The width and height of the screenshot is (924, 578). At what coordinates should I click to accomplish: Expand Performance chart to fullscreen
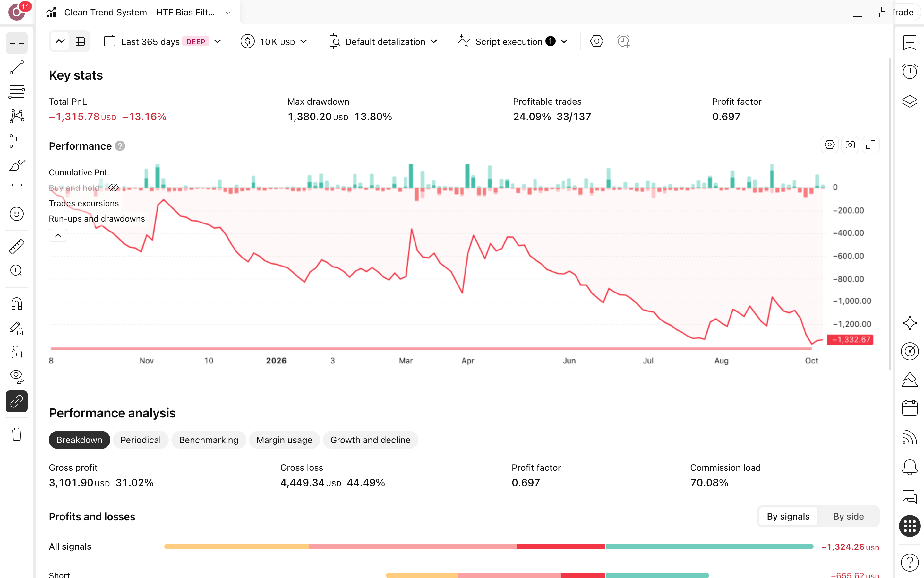coord(870,145)
